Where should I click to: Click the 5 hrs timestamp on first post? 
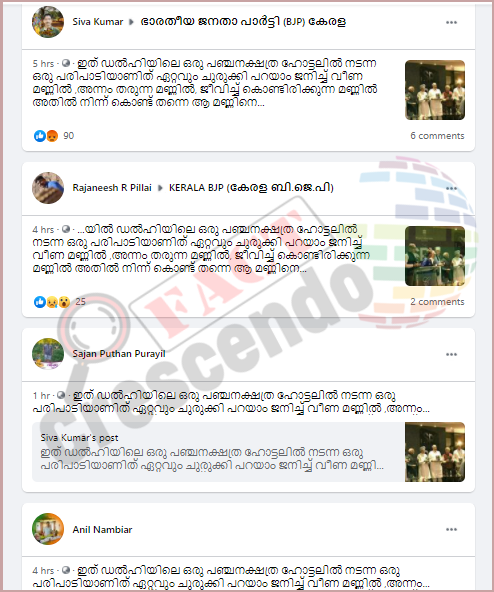pyautogui.click(x=43, y=63)
